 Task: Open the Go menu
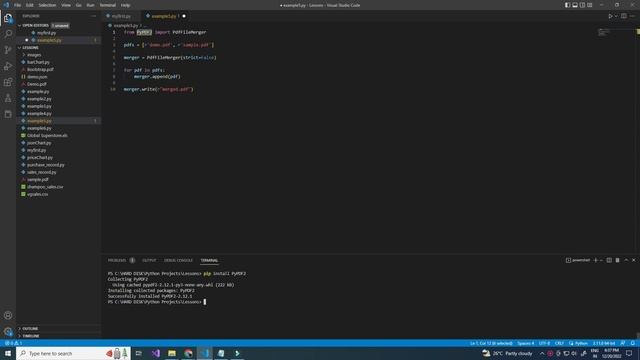click(x=78, y=5)
